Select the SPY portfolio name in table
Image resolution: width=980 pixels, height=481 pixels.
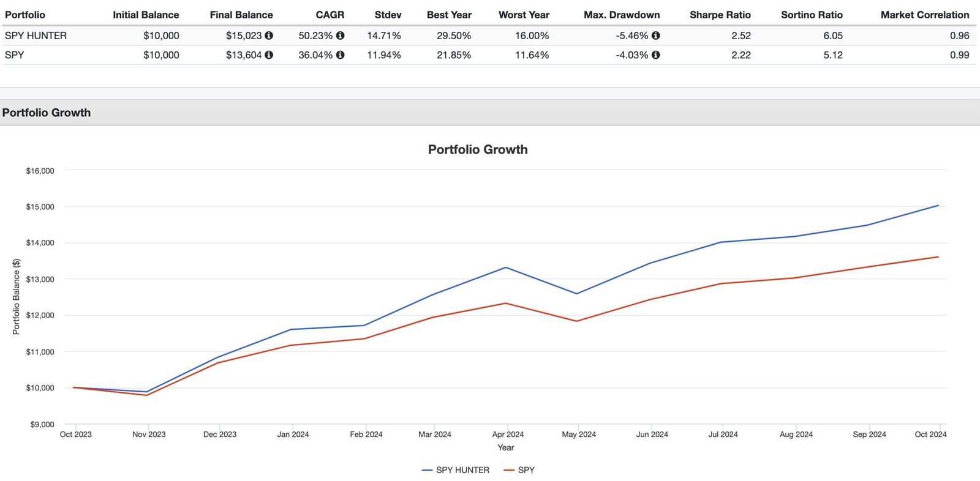tap(15, 55)
